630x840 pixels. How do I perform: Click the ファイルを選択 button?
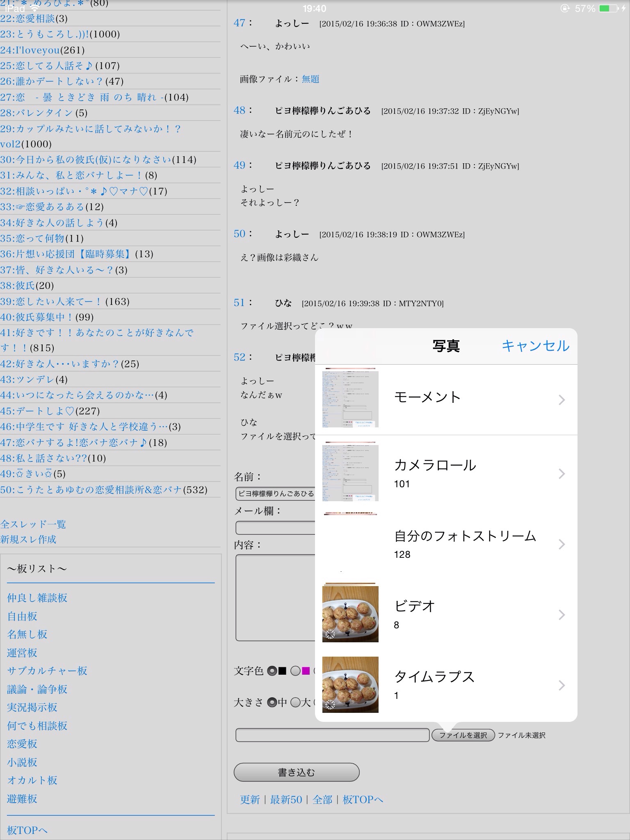point(463,735)
